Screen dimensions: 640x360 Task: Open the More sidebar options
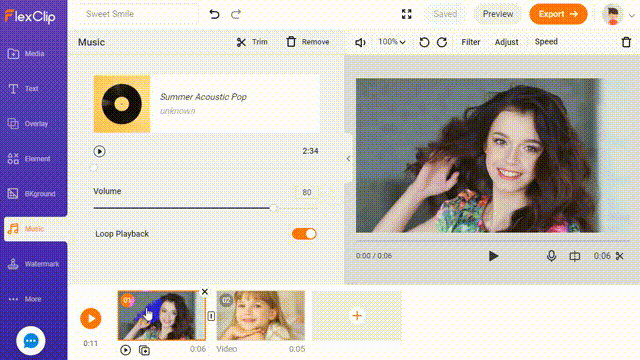[x=25, y=299]
